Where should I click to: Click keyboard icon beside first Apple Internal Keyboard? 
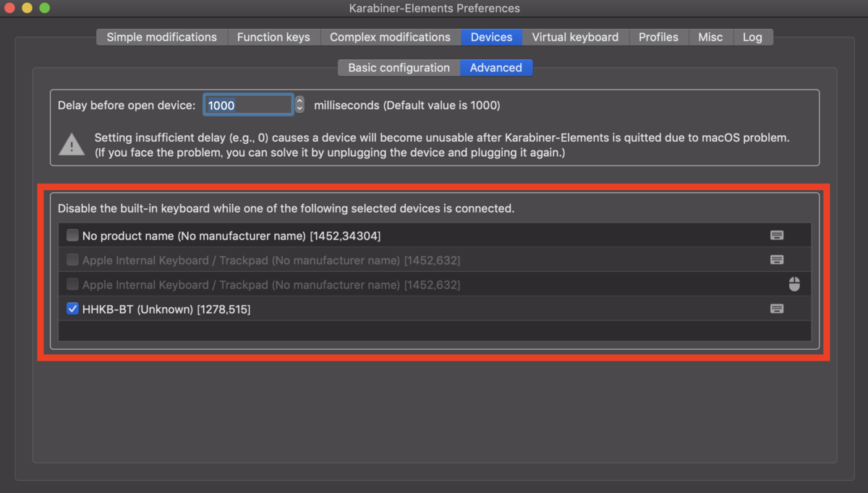pos(777,260)
